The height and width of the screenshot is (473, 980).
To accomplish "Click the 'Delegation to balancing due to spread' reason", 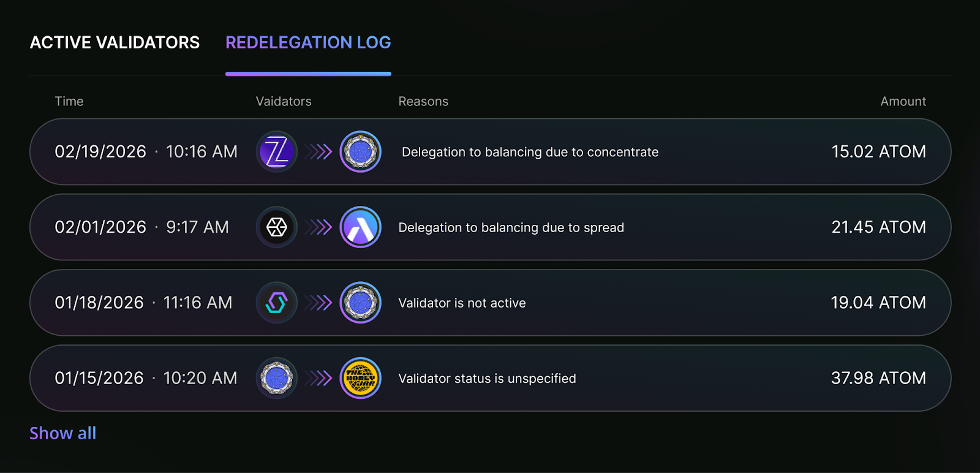I will tap(511, 227).
